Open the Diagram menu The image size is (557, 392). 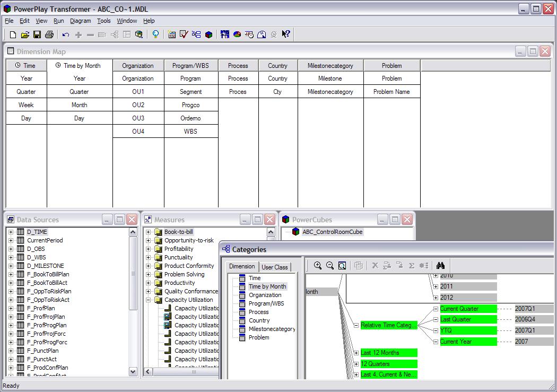(x=80, y=21)
